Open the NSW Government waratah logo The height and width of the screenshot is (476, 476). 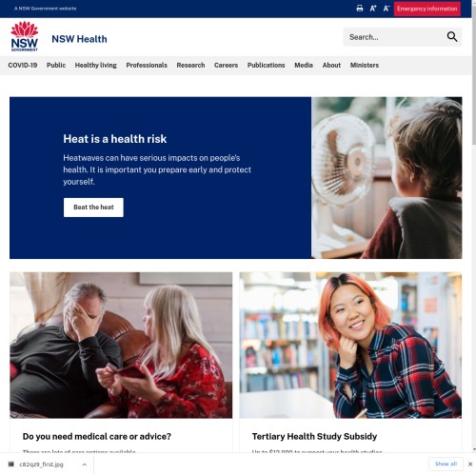tap(25, 36)
